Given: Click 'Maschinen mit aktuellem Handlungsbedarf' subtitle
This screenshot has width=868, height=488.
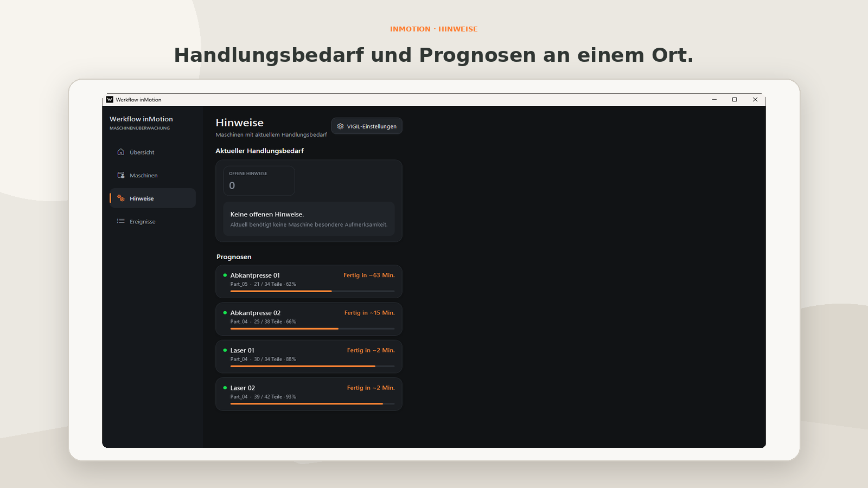Looking at the screenshot, I should click(x=271, y=134).
